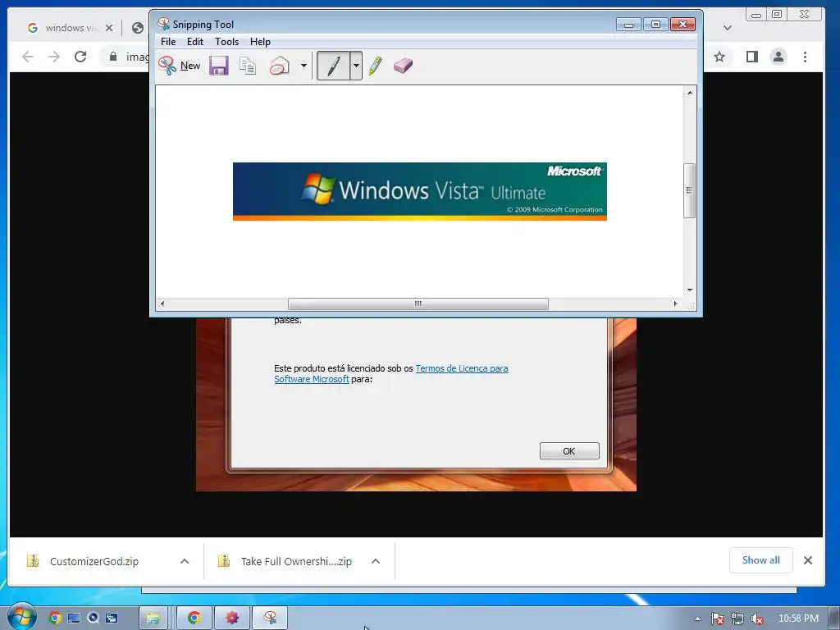Open the Termos de Licença para link
The width and height of the screenshot is (840, 630).
tap(462, 368)
